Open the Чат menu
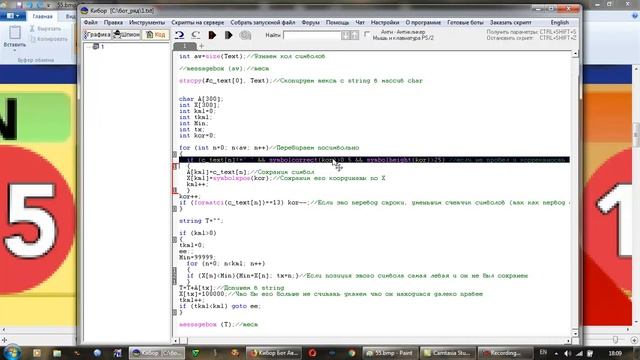640x360 pixels. pyautogui.click(x=360, y=22)
